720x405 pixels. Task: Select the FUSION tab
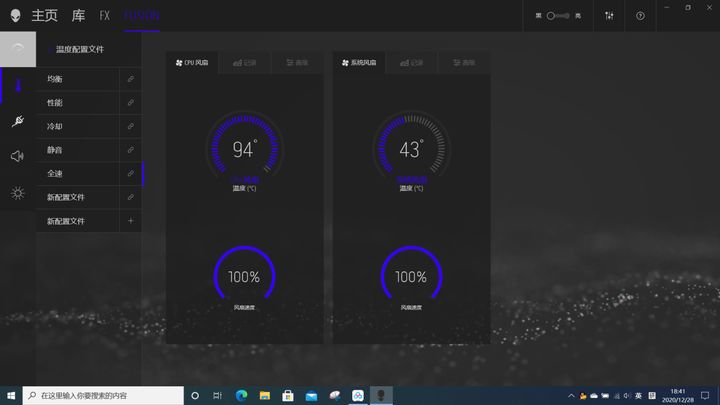141,16
